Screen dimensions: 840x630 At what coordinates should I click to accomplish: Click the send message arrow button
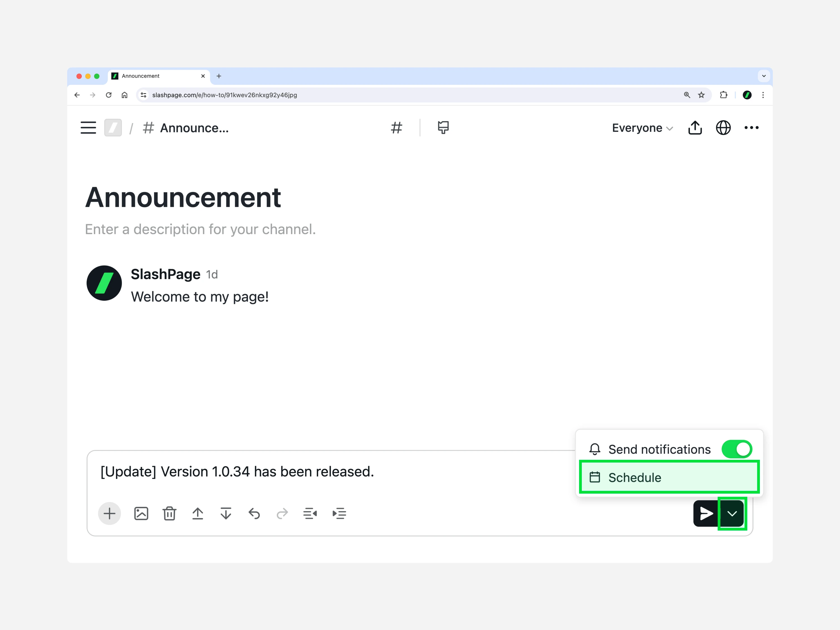pos(706,514)
